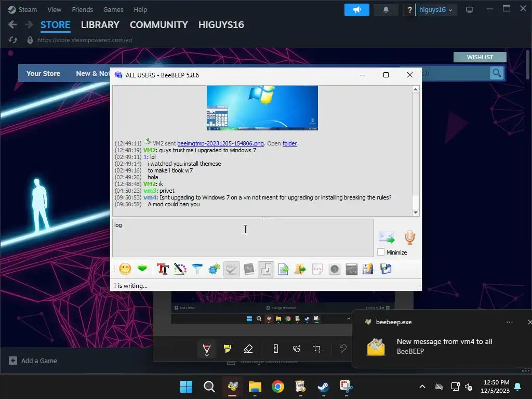532x399 pixels.
Task: Click vm4's message about breaking the rules
Action: (x=275, y=197)
